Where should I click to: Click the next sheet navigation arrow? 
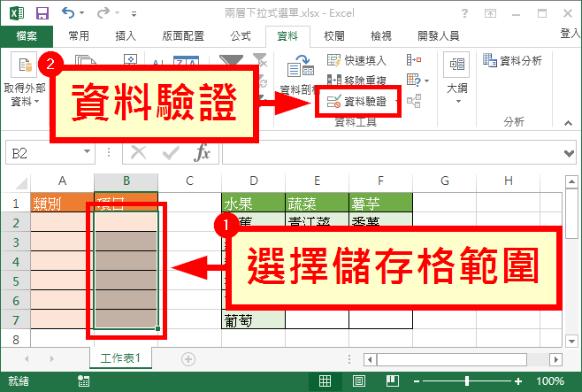(51, 358)
